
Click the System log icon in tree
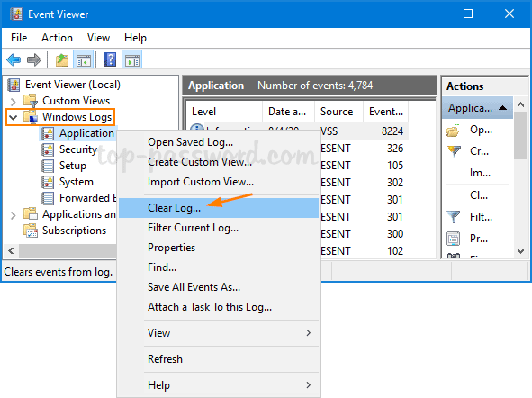pos(48,182)
